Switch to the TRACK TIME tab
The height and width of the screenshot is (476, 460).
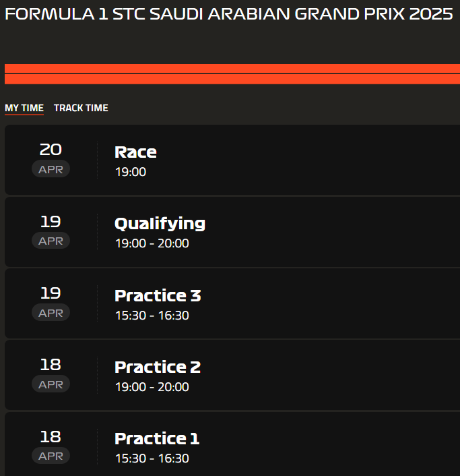(81, 108)
